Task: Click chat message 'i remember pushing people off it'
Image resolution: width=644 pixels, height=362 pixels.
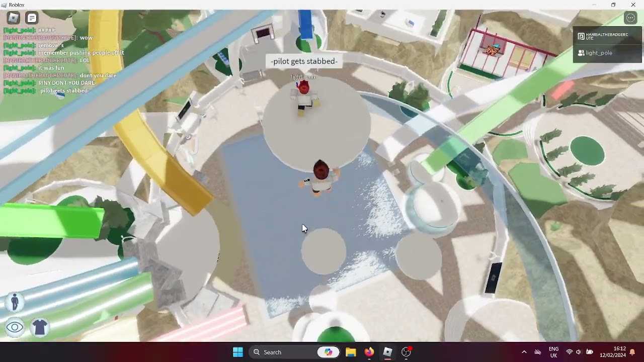Action: tap(81, 53)
